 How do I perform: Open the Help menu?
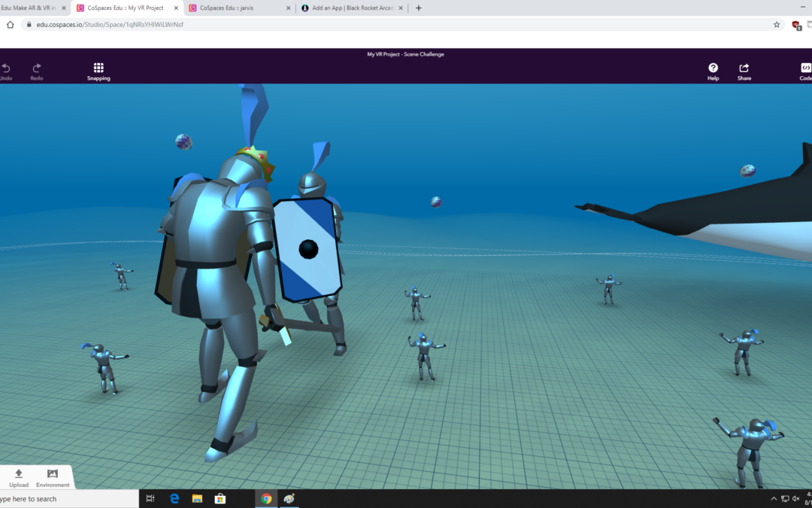(713, 71)
